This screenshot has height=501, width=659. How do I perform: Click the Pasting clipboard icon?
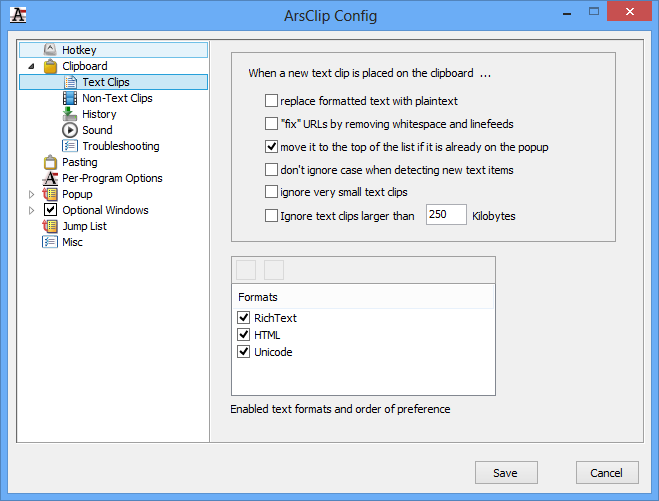tap(50, 162)
